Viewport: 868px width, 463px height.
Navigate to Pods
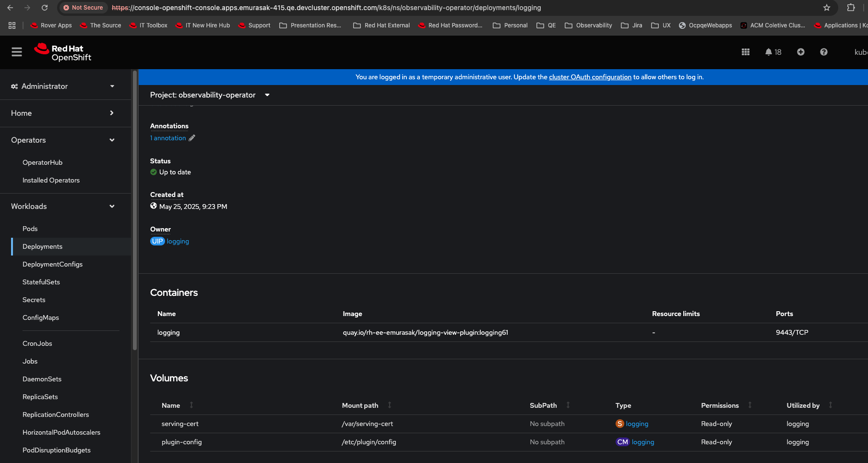coord(30,229)
